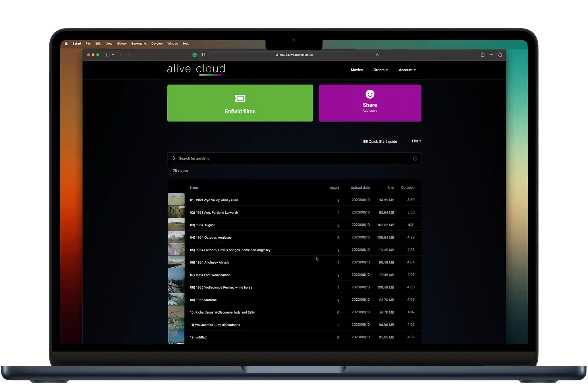Click size value '109.49 MB'
The height and width of the screenshot is (384, 588).
pos(386,287)
